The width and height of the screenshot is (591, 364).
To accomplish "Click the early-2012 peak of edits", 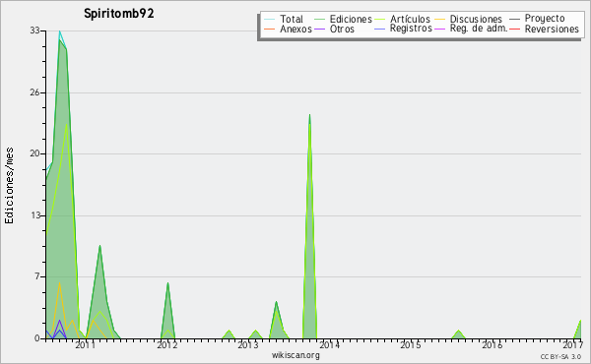I will click(x=167, y=283).
